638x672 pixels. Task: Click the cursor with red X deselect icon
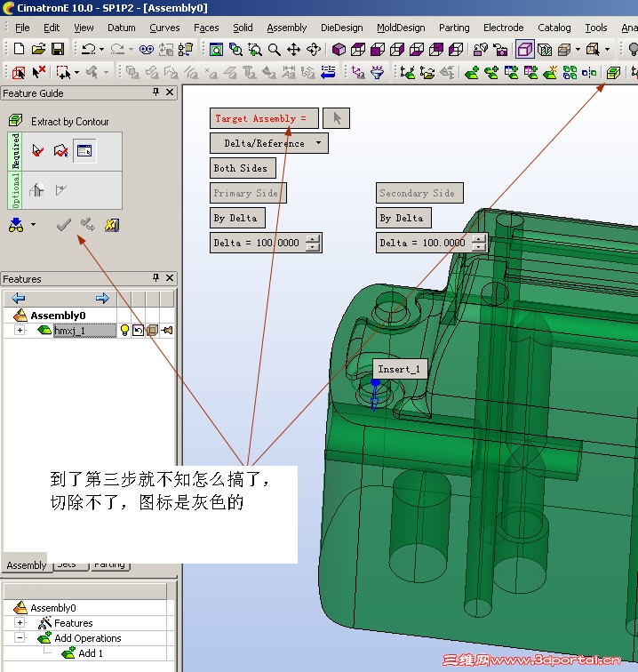[38, 72]
